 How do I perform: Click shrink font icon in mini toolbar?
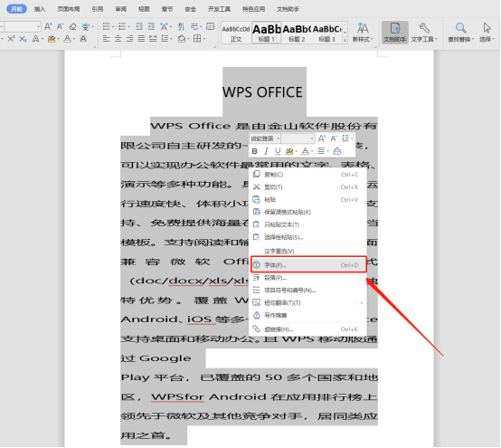point(334,138)
